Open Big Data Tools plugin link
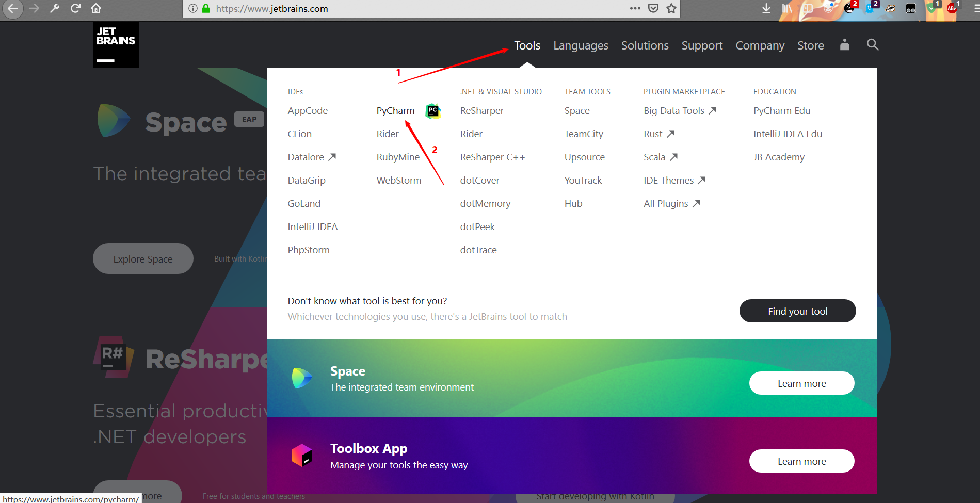980x503 pixels. coord(680,110)
